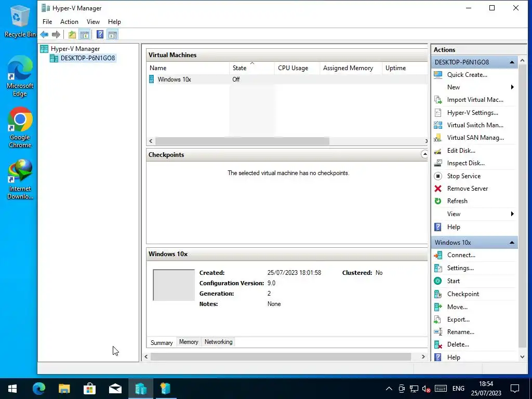Open Virtual Switch Manager icon
This screenshot has width=532, height=399.
(x=438, y=125)
